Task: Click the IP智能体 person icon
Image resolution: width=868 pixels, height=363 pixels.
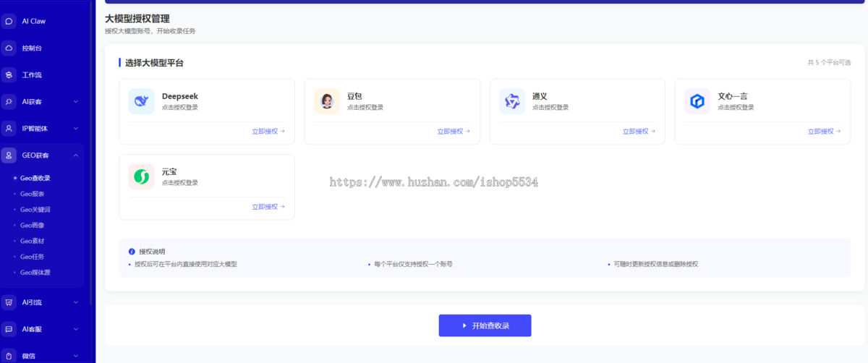Action: click(x=9, y=128)
